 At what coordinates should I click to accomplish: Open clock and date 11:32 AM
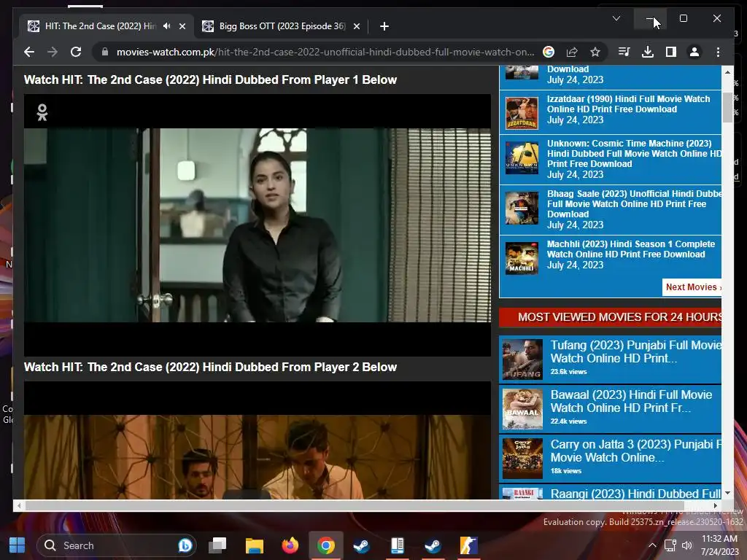pyautogui.click(x=719, y=545)
